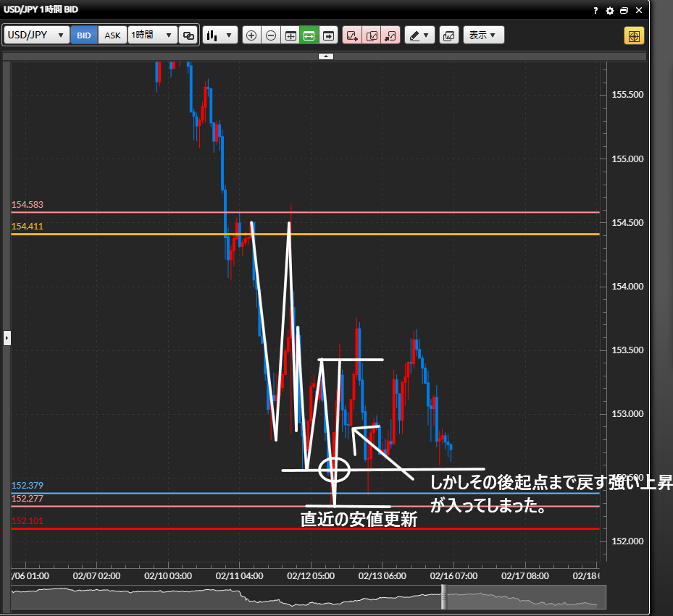Open the 表示 display menu
The image size is (673, 616).
click(483, 35)
